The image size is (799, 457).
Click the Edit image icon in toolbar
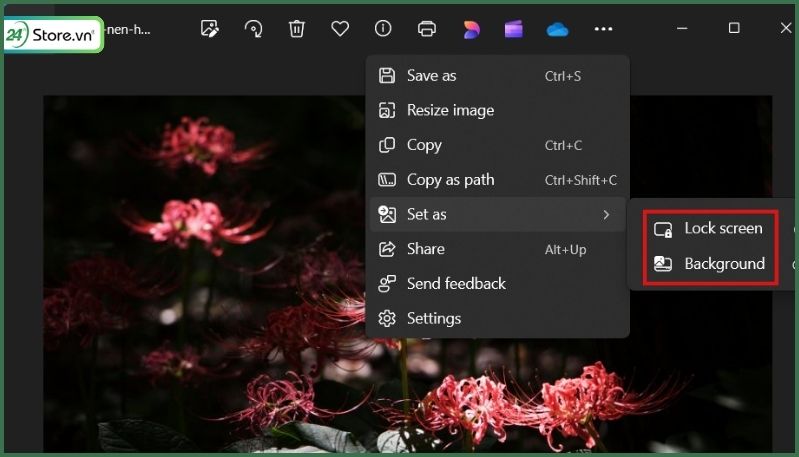pyautogui.click(x=209, y=29)
